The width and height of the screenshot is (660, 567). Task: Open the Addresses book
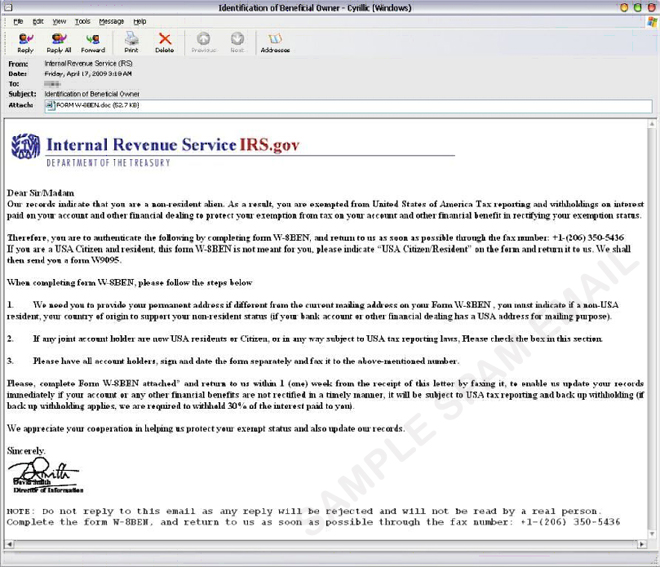[275, 42]
